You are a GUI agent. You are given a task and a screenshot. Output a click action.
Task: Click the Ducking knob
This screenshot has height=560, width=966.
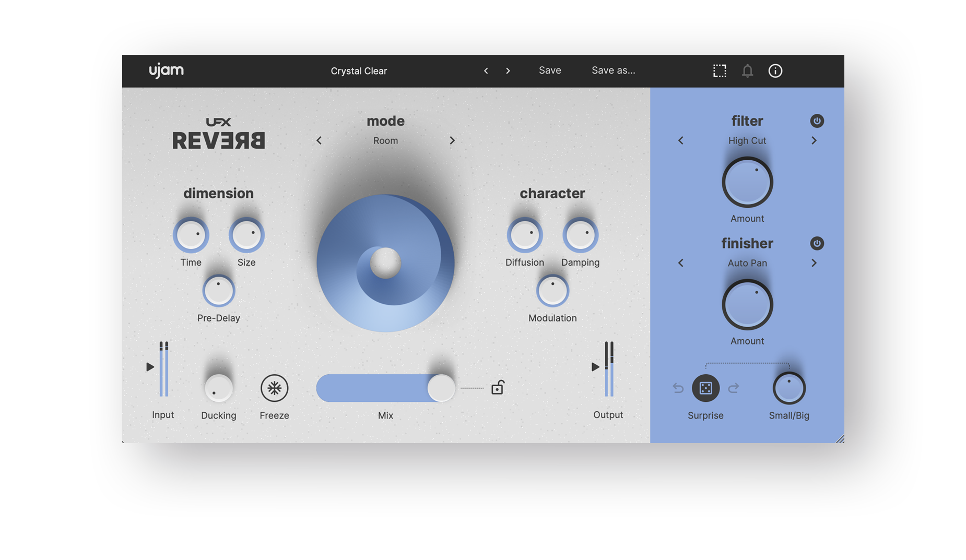click(218, 388)
